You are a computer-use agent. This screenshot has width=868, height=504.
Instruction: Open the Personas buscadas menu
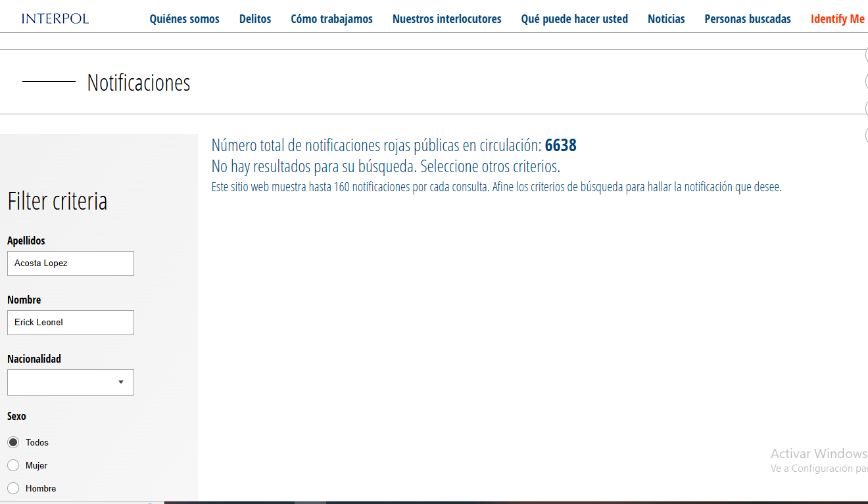pos(748,19)
